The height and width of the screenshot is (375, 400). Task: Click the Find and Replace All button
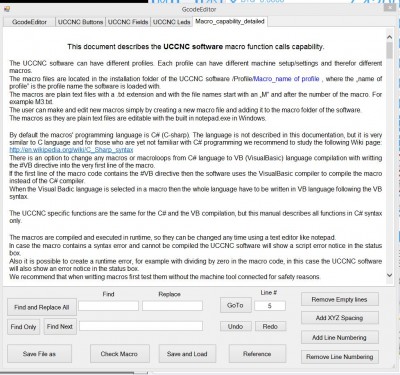point(42,307)
